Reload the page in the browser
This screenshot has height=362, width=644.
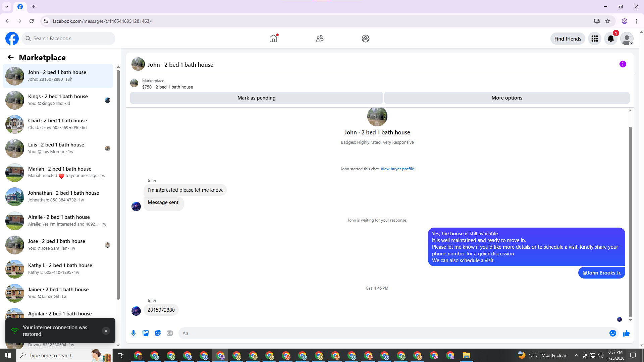pyautogui.click(x=32, y=21)
